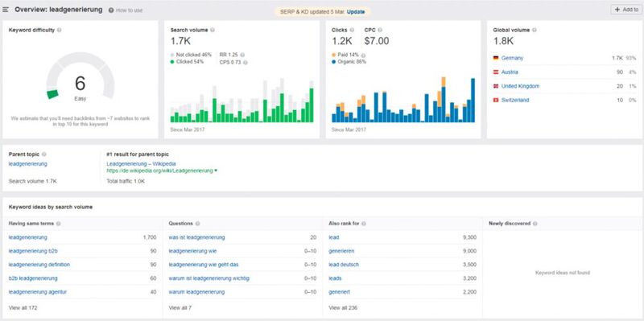The image size is (644, 321).
Task: Click the Germany flag icon
Action: pyautogui.click(x=496, y=58)
